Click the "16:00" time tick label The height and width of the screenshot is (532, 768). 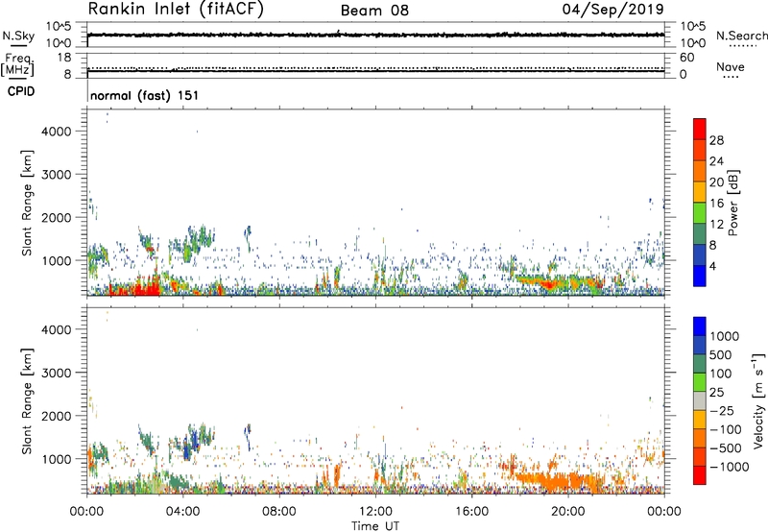click(x=471, y=512)
